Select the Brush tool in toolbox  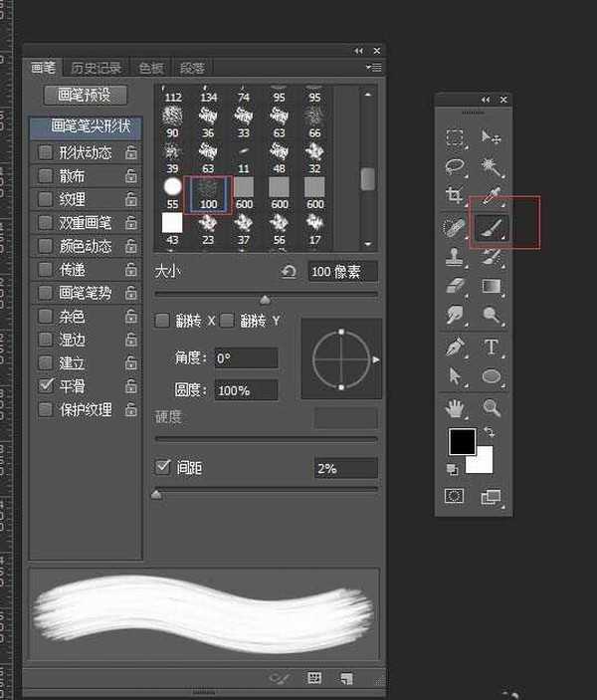[x=491, y=227]
